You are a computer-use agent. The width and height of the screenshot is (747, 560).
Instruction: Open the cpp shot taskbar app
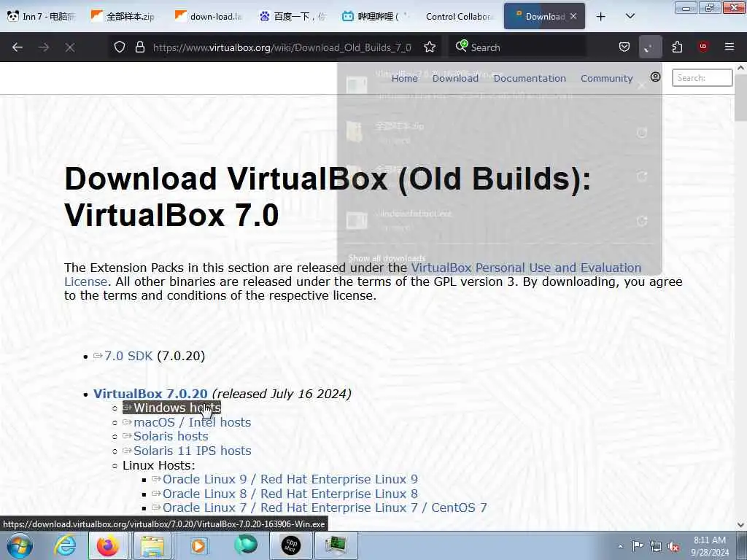(290, 545)
